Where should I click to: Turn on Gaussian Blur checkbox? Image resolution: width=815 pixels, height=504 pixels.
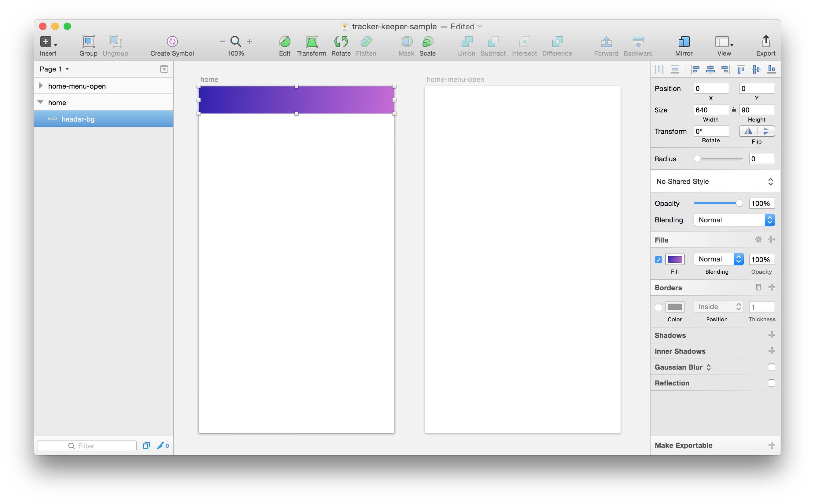coord(771,367)
